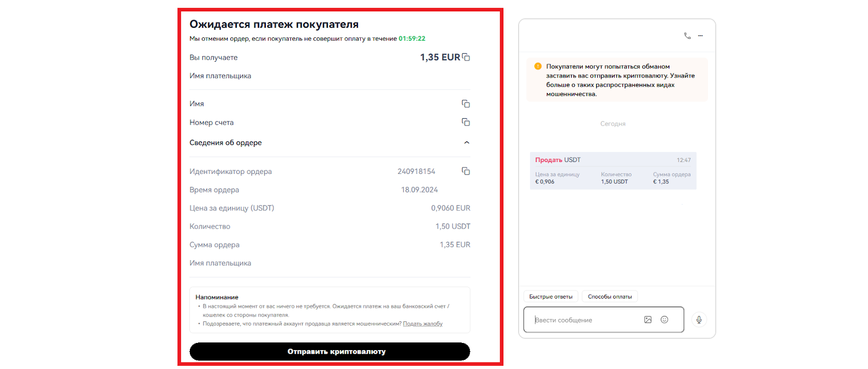
Task: Copy the Имя field value
Action: click(465, 103)
